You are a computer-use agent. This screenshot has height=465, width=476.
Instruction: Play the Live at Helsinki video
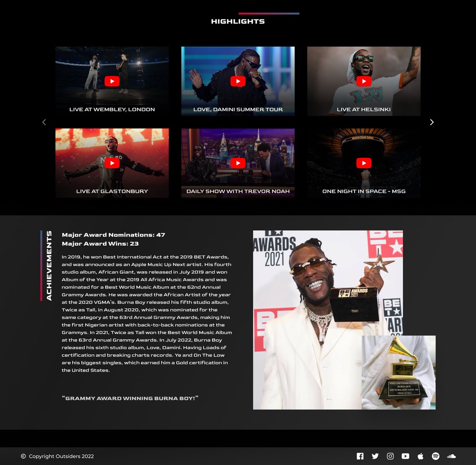click(364, 81)
